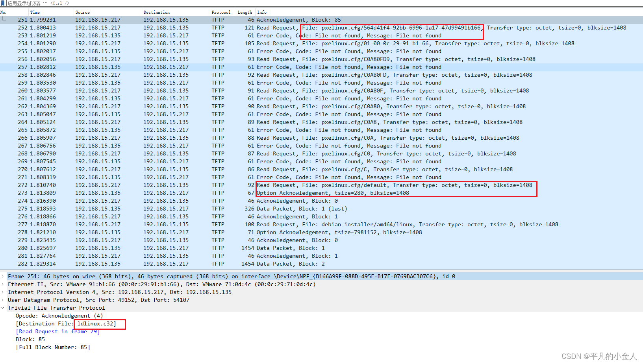
Task: Select packet 270 pxelinux.cfg/C request
Action: coord(321,169)
